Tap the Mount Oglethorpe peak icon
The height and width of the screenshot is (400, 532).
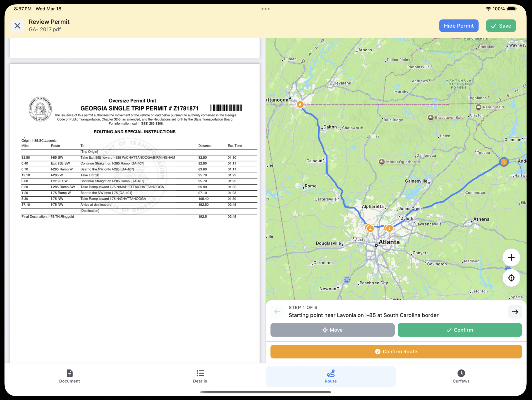click(x=381, y=162)
